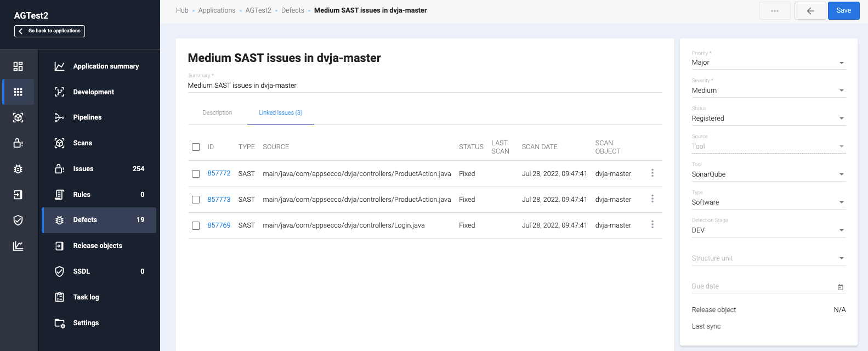Switch to the Description tab

[x=217, y=113]
